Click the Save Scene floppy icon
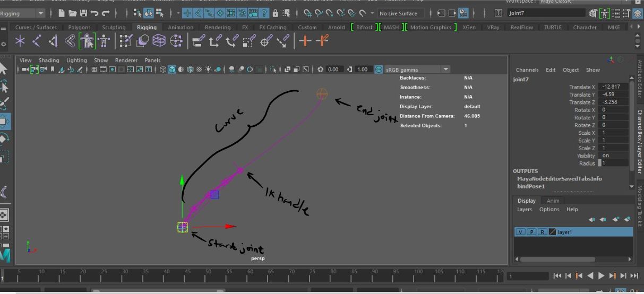The width and height of the screenshot is (644, 294). coord(83,13)
